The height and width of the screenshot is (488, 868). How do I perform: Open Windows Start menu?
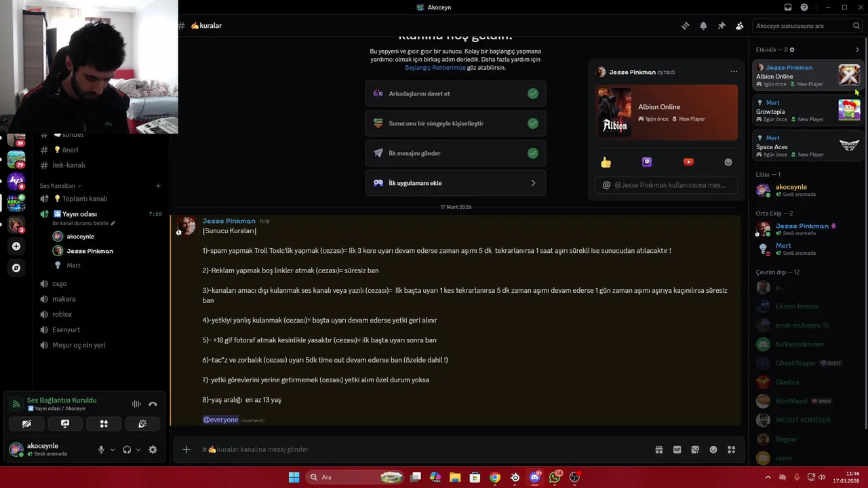click(294, 477)
